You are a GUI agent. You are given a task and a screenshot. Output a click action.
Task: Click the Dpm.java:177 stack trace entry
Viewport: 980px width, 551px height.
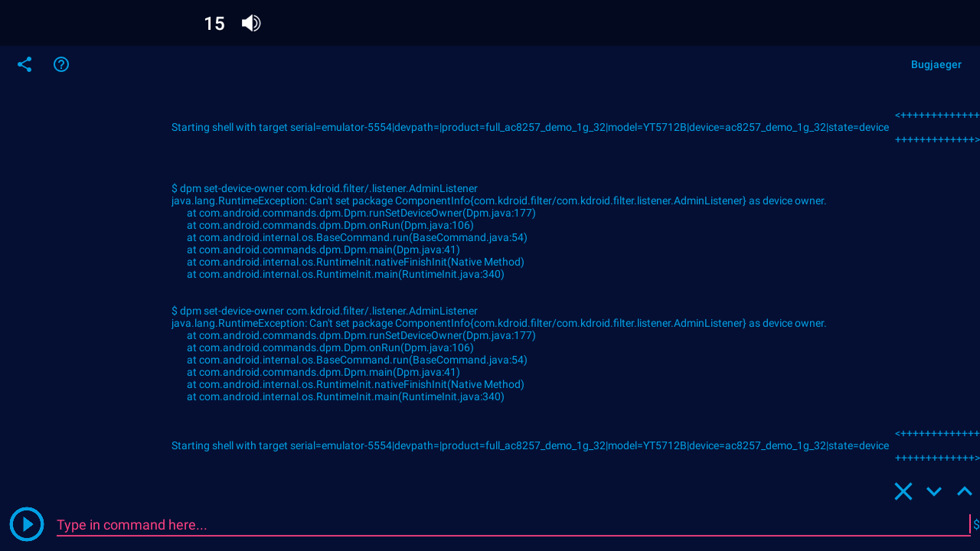(361, 213)
